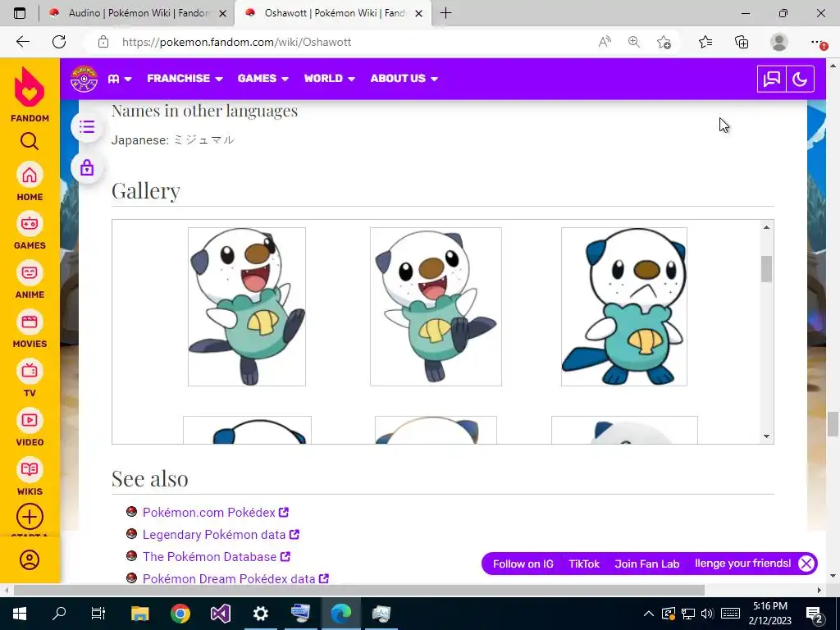
Task: Toggle dark theme with moon icon
Action: [800, 80]
